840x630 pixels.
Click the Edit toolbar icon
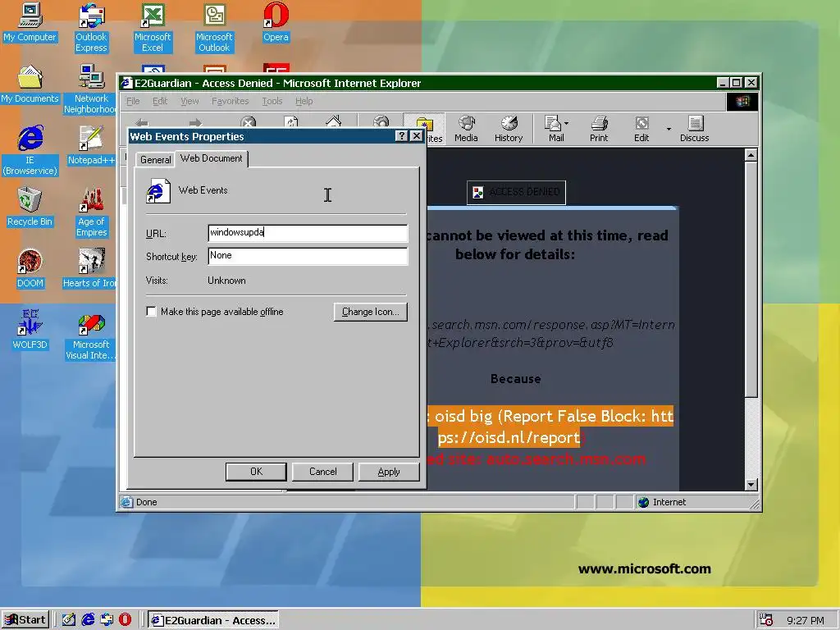pos(641,129)
